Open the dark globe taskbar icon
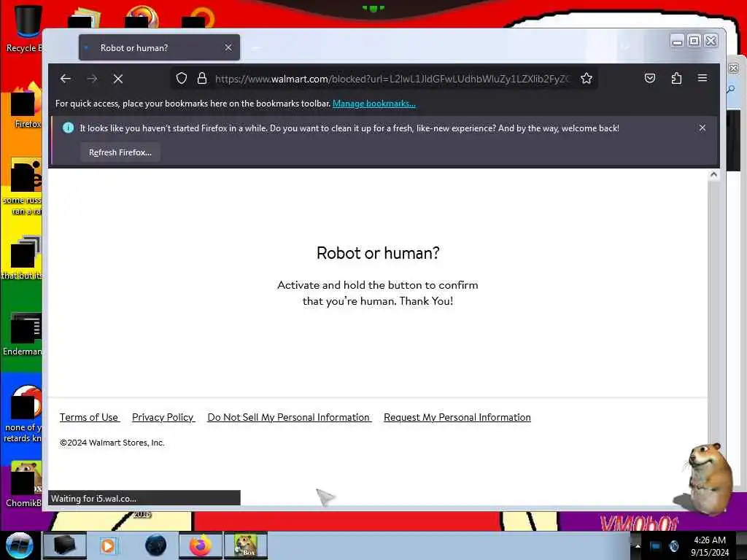Image resolution: width=747 pixels, height=560 pixels. tap(156, 545)
